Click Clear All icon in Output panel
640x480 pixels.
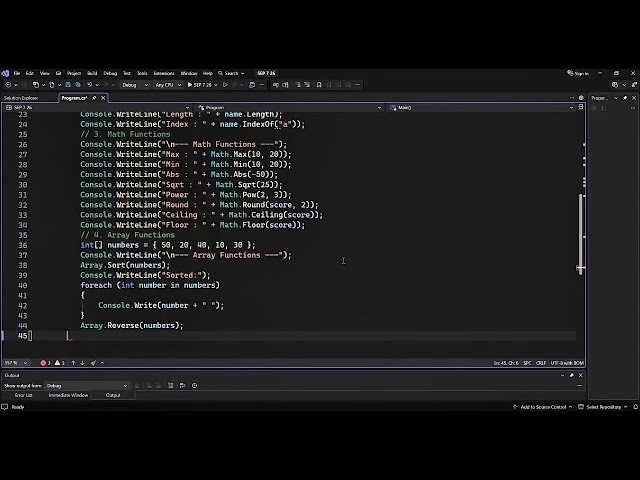pyautogui.click(x=171, y=385)
